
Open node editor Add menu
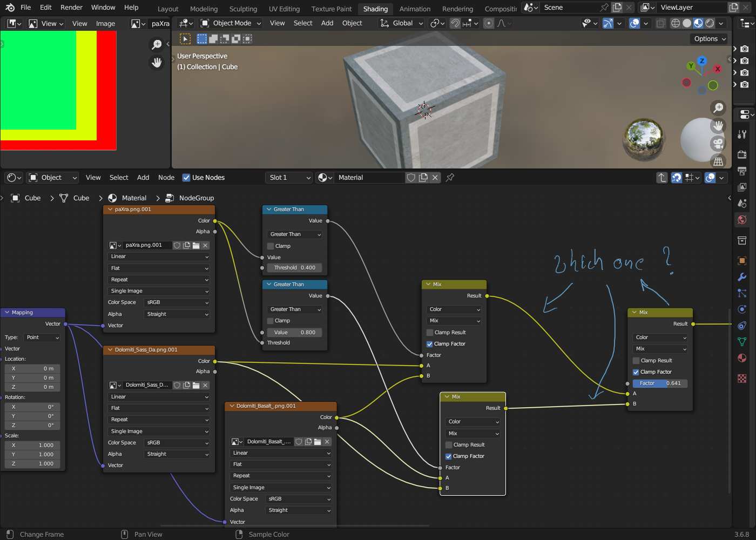(x=143, y=178)
